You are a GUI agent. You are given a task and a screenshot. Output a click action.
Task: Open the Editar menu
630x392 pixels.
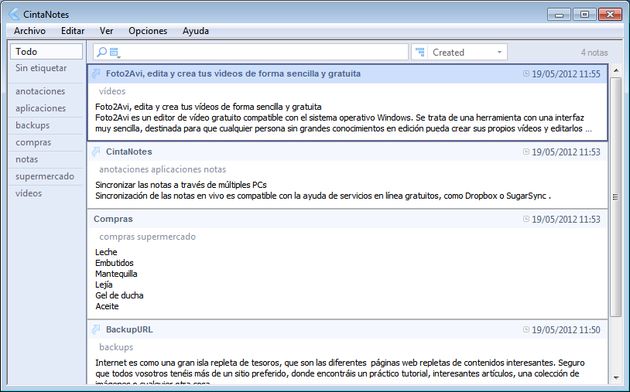[x=73, y=31]
